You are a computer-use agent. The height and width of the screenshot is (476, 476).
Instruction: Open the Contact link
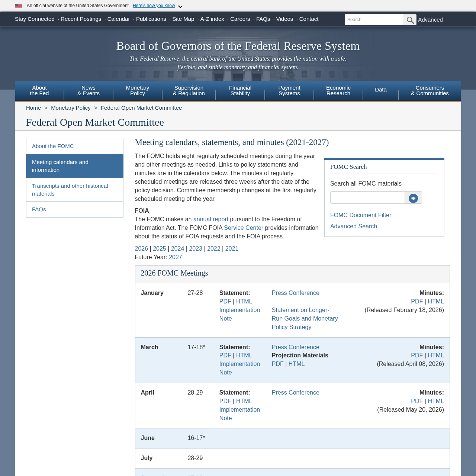click(x=309, y=19)
